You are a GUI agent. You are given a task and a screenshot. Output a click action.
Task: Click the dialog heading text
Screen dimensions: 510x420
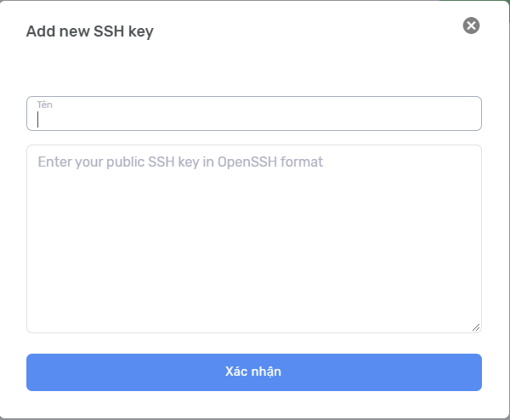pos(90,31)
